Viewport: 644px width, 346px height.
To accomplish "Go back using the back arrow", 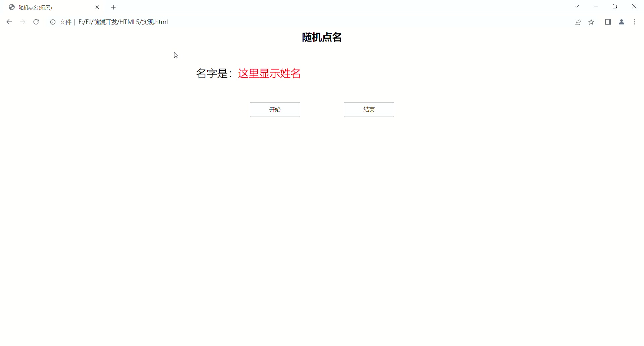I will point(9,22).
